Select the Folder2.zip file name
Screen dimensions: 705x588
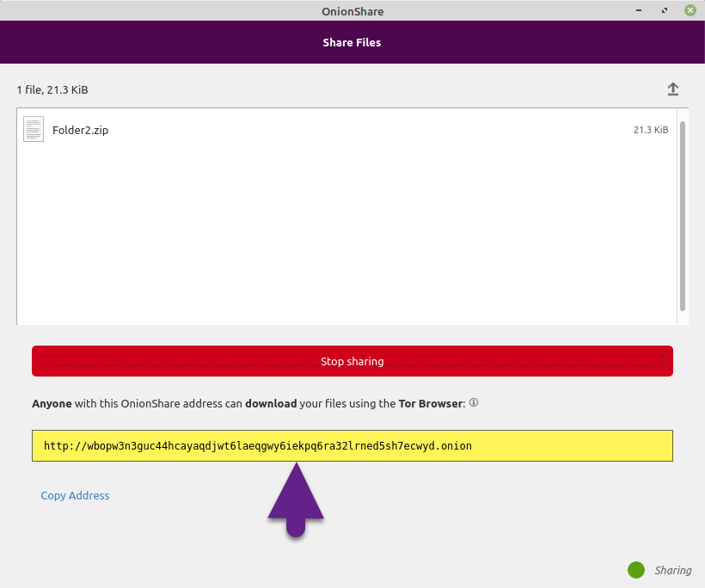point(81,130)
